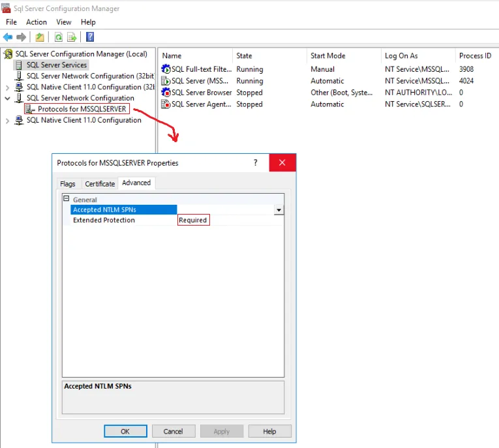The height and width of the screenshot is (448, 499).
Task: Click the Apply button
Action: click(x=222, y=432)
